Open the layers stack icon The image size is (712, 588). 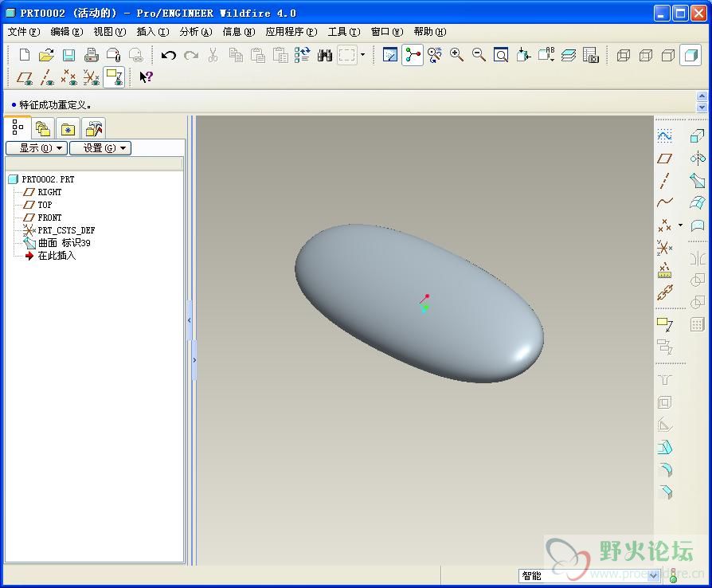point(568,55)
